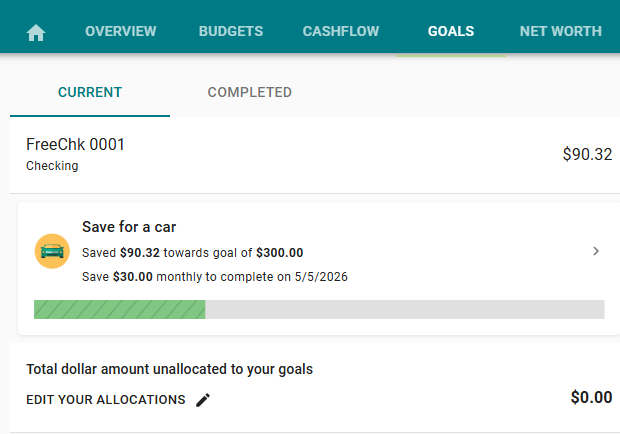Click the $0.00 unallocated amount
Image resolution: width=620 pixels, height=434 pixels.
pos(591,397)
